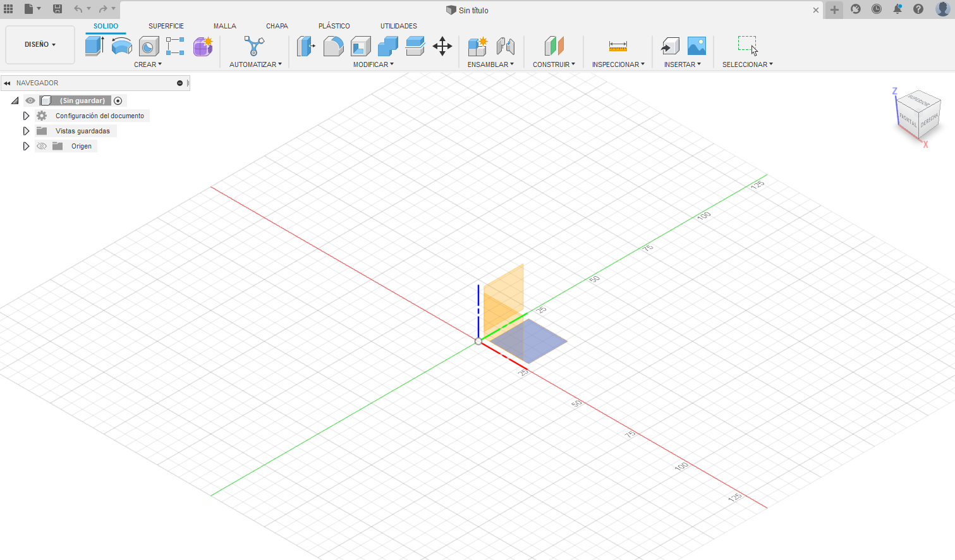Toggle visibility of the root component
955x560 pixels.
[30, 100]
